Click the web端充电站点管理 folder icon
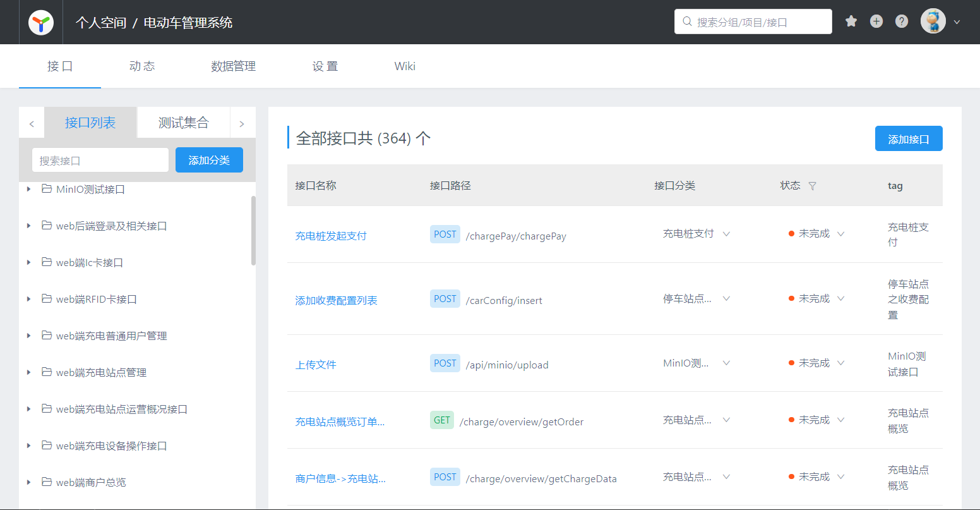The image size is (980, 510). point(46,372)
